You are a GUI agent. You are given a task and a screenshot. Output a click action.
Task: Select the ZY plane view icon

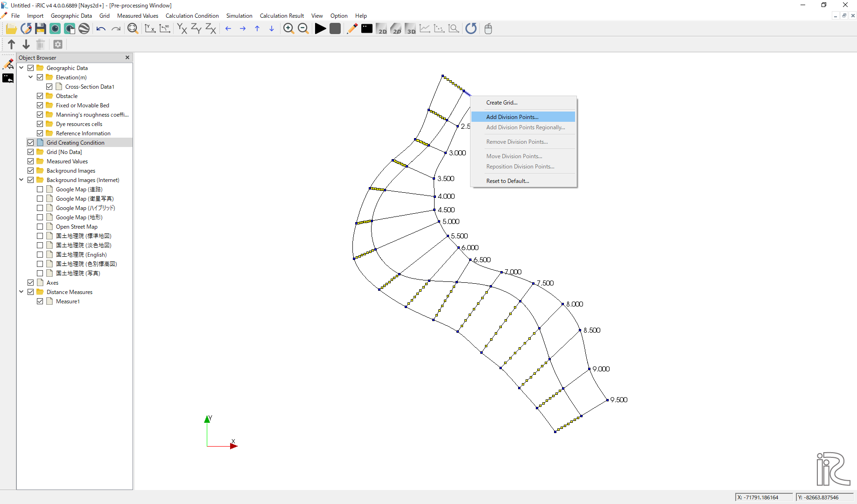pyautogui.click(x=197, y=29)
